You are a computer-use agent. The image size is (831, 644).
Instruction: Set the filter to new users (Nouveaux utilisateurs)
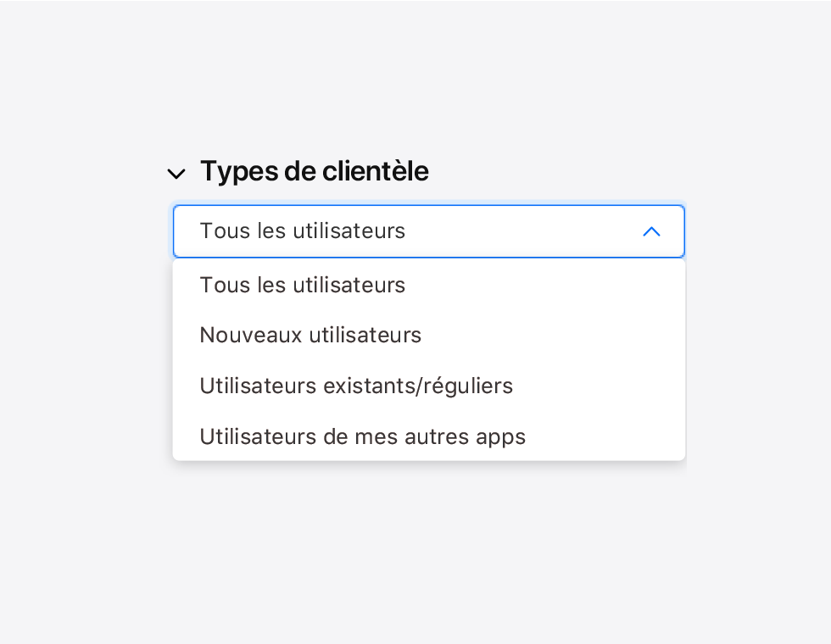click(x=310, y=336)
